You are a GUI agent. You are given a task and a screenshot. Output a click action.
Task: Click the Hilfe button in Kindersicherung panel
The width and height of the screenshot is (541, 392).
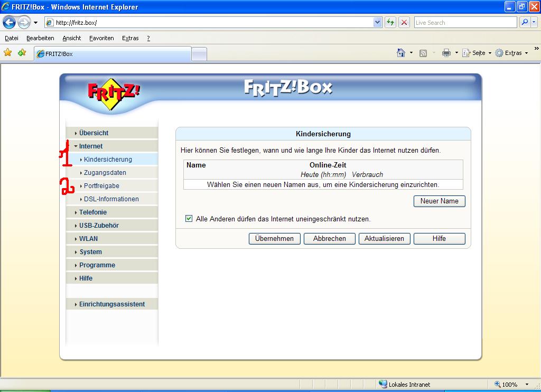[x=439, y=239]
